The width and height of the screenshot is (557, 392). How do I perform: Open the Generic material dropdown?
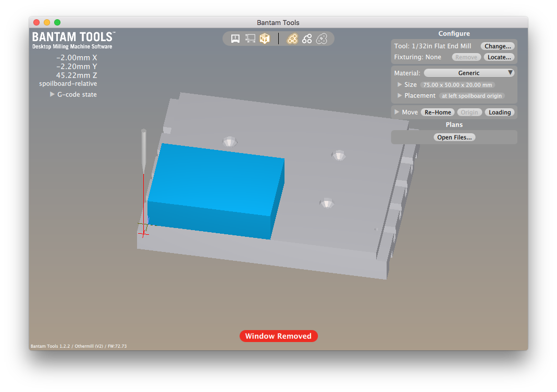(x=469, y=73)
